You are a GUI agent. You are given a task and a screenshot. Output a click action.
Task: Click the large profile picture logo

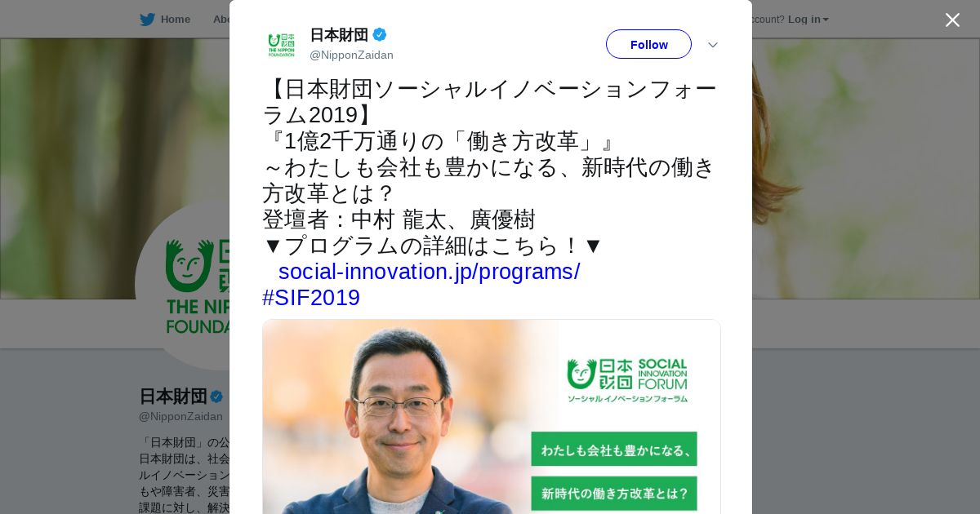182,286
